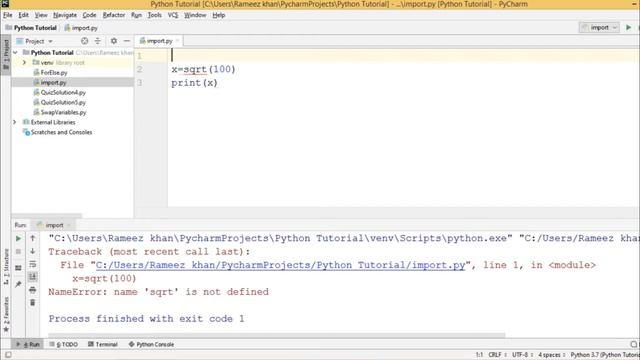Open SwapVariables.py file
The image size is (640, 360).
63,112
